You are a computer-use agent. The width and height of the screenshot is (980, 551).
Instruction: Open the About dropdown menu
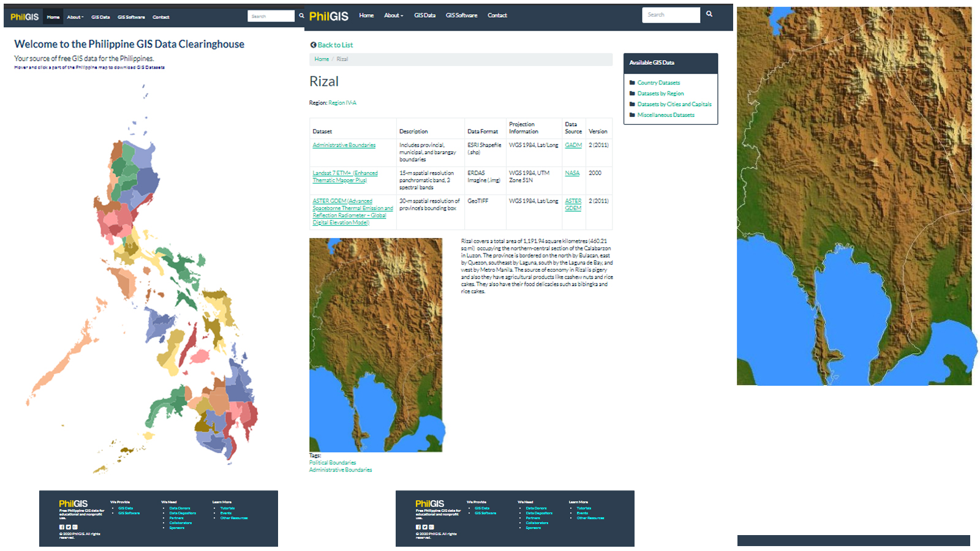coord(75,17)
